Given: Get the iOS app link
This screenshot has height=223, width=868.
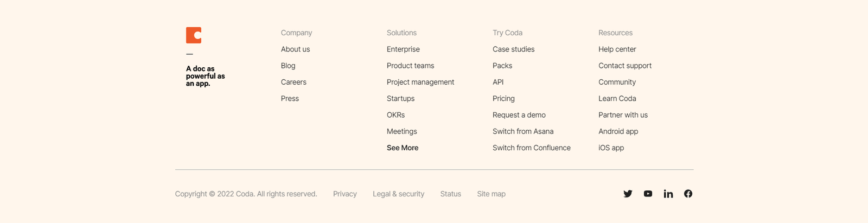Looking at the screenshot, I should coord(611,148).
